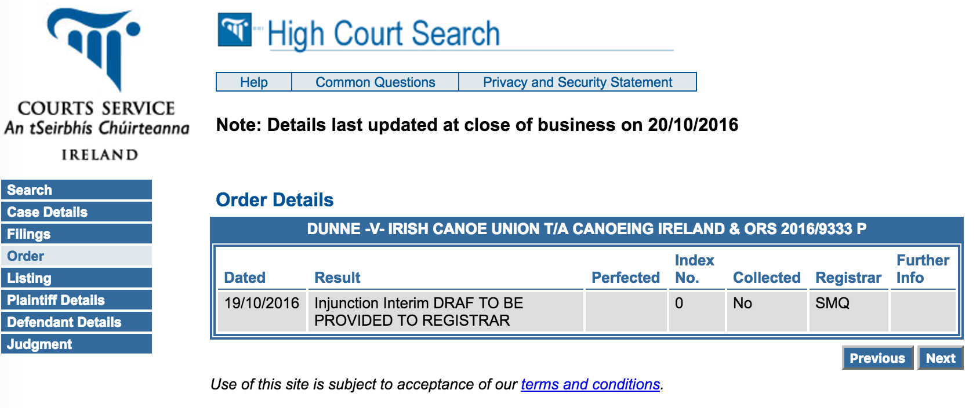
Task: Click the small High Court Search icon
Action: pyautogui.click(x=235, y=29)
